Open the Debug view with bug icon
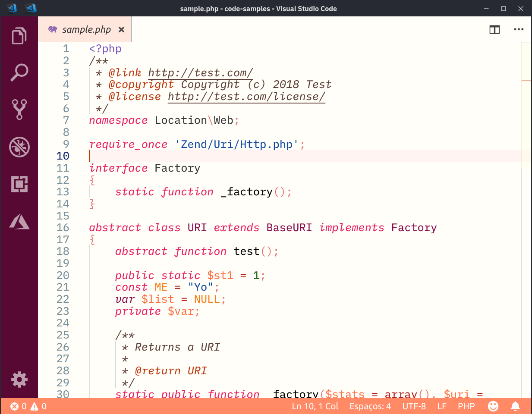Screen dimensions: 532x414 tap(19, 147)
